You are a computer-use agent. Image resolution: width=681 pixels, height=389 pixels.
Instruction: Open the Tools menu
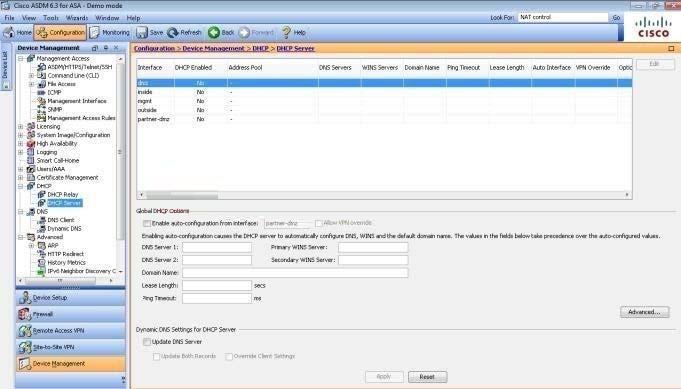click(x=51, y=18)
